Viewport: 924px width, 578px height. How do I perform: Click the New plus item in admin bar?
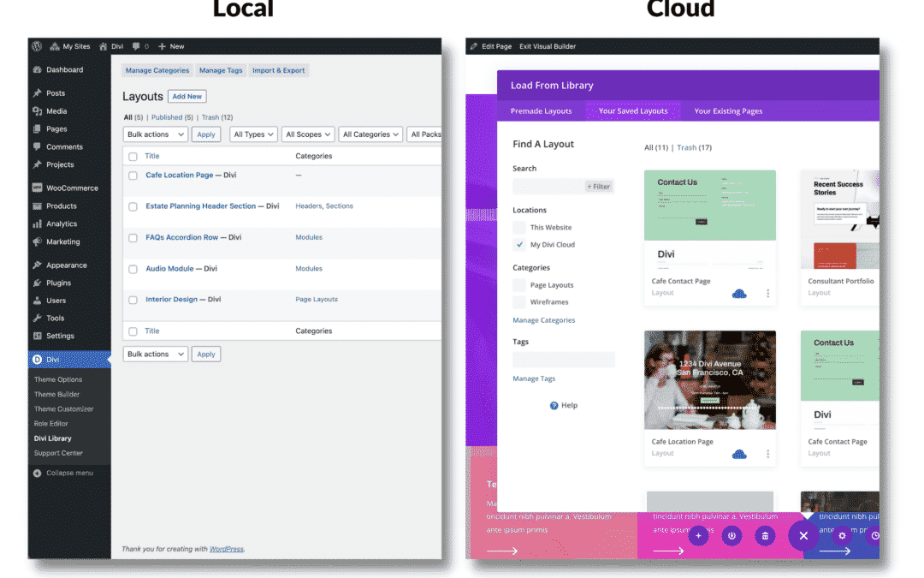point(171,46)
